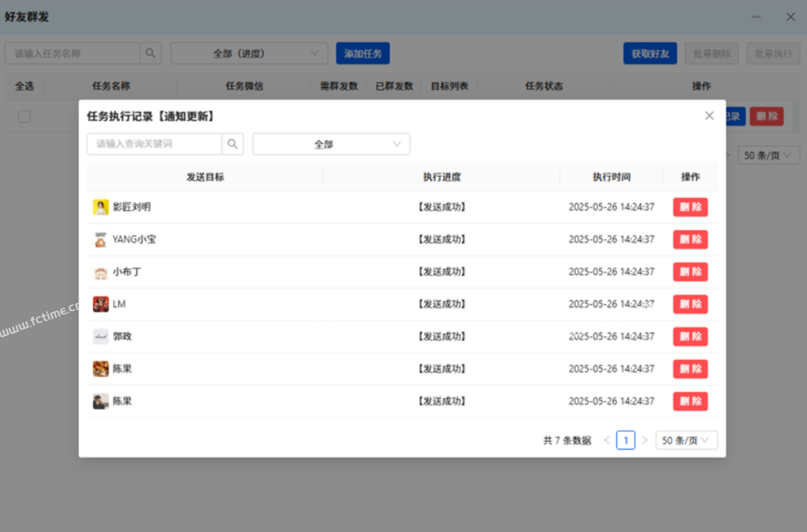The width and height of the screenshot is (807, 532).
Task: Click the 发送目标 column header
Action: [x=205, y=177]
